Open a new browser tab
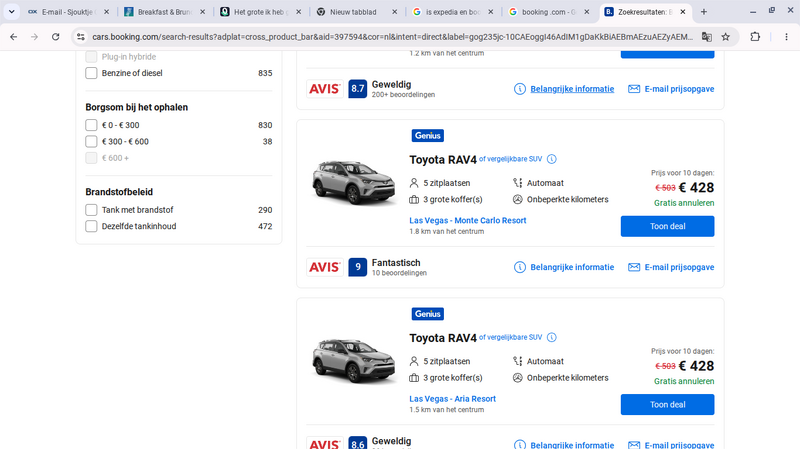 [x=704, y=12]
